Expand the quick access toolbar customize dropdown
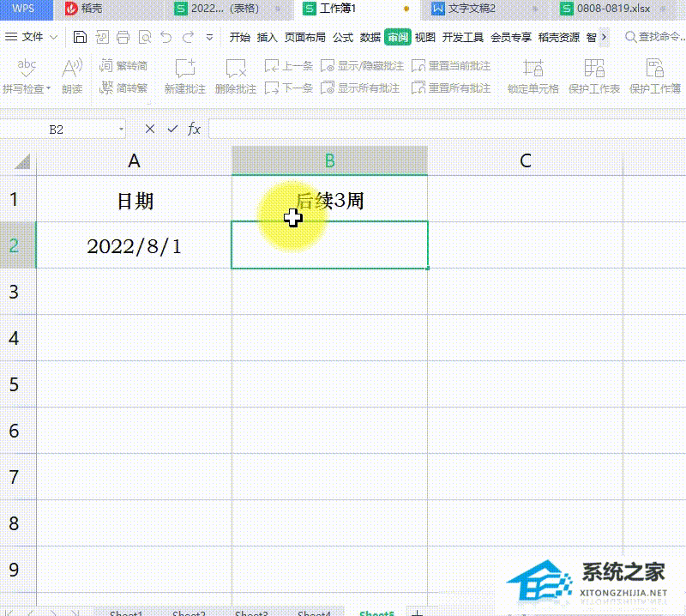 tap(208, 37)
